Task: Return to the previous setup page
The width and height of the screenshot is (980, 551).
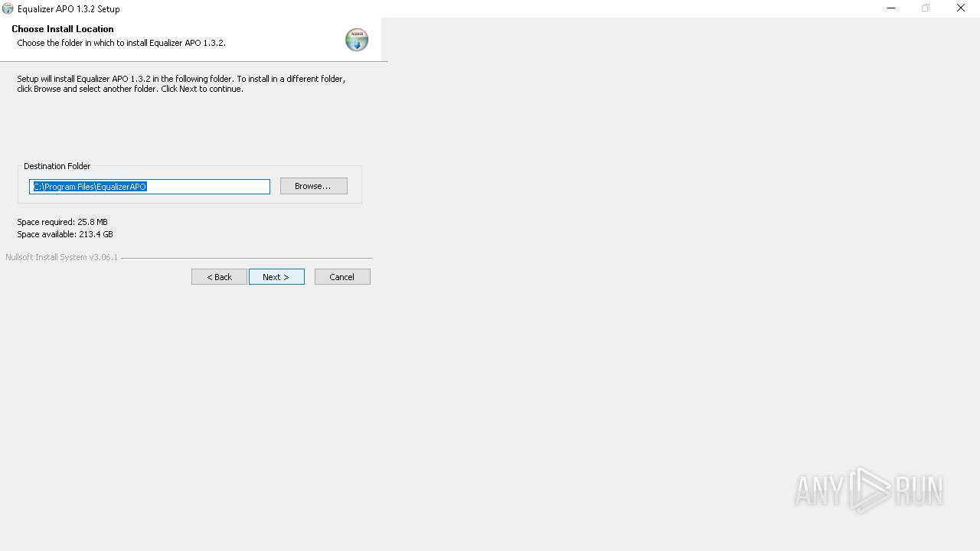Action: click(219, 277)
